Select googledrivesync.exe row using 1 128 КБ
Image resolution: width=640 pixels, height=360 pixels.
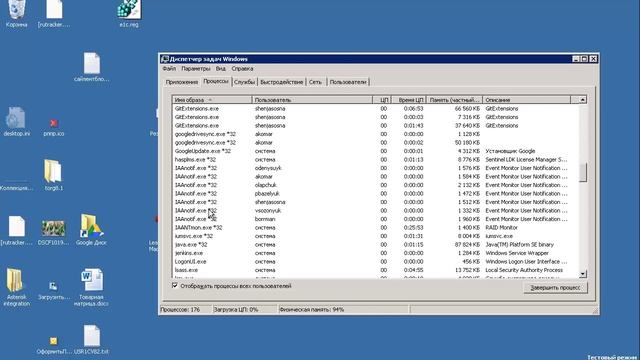[376, 134]
